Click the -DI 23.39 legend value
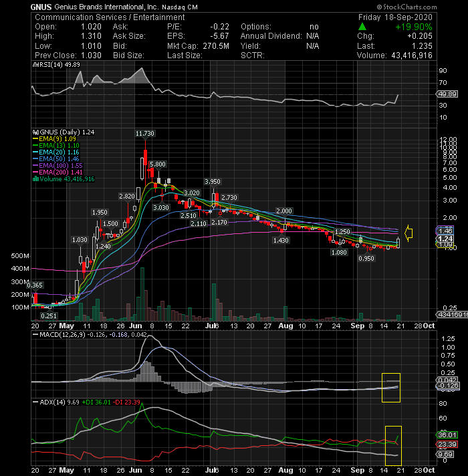This screenshot has width=468, height=476. pos(126,402)
